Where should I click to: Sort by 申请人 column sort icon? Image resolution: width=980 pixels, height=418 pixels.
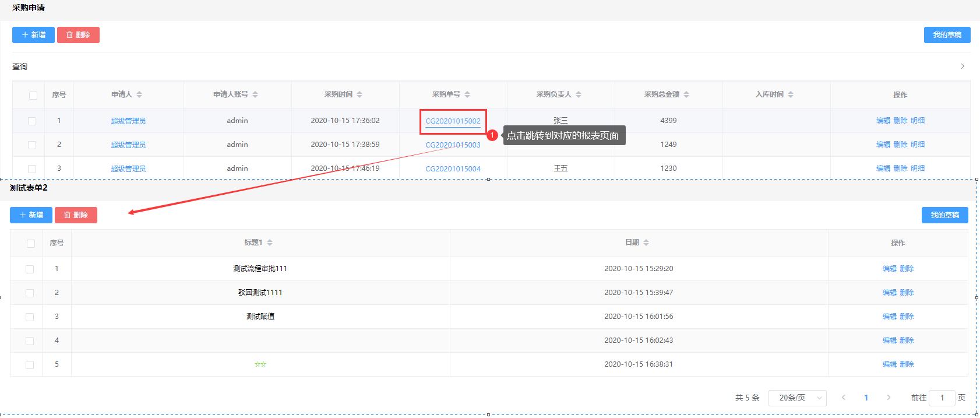point(139,94)
